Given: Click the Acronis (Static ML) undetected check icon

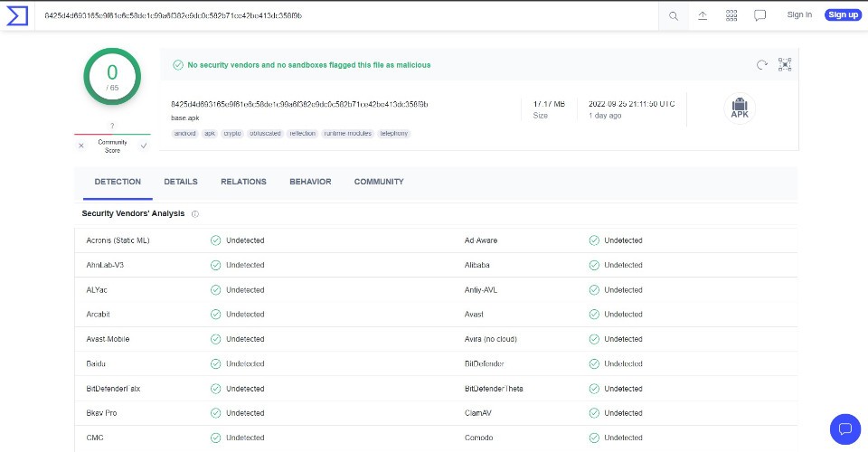Looking at the screenshot, I should click(215, 240).
